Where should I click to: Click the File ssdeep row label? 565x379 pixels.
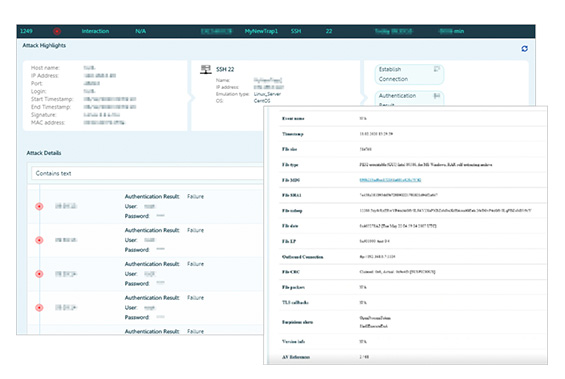coord(292,211)
